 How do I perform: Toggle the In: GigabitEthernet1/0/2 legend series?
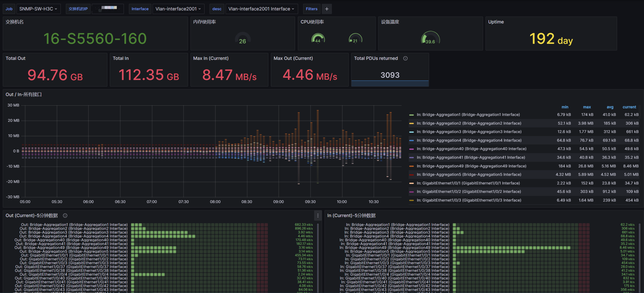coord(469,192)
